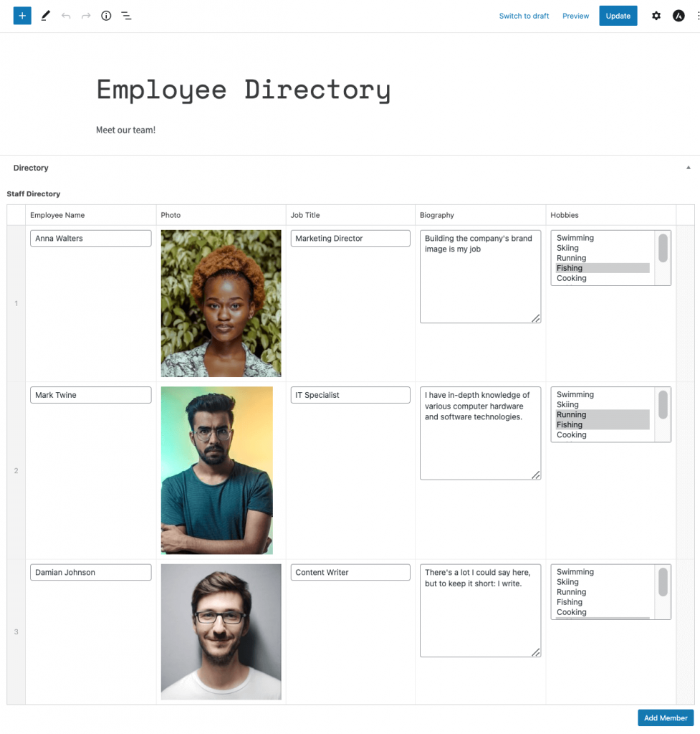Click the blue Add block plus icon
700x734 pixels.
pyautogui.click(x=22, y=16)
